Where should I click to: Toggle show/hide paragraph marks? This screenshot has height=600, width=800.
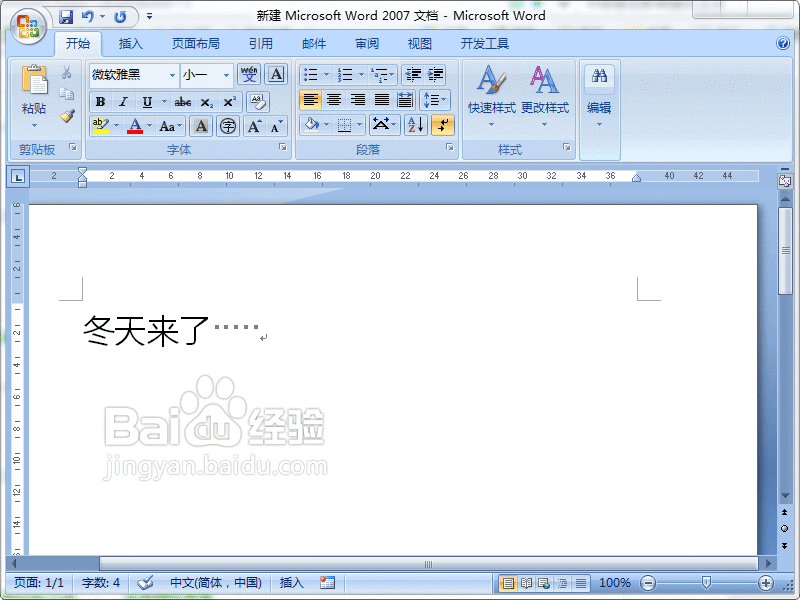[441, 123]
